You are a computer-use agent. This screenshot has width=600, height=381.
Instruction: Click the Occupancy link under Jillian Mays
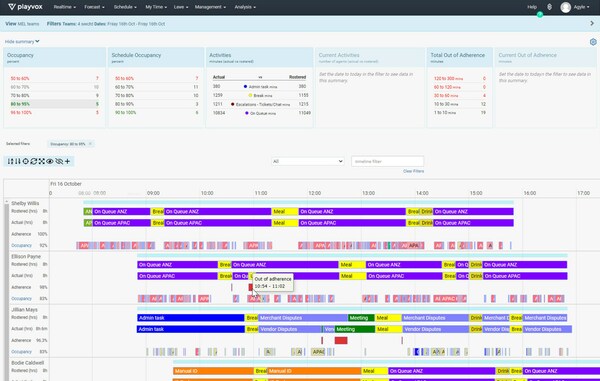click(x=21, y=352)
